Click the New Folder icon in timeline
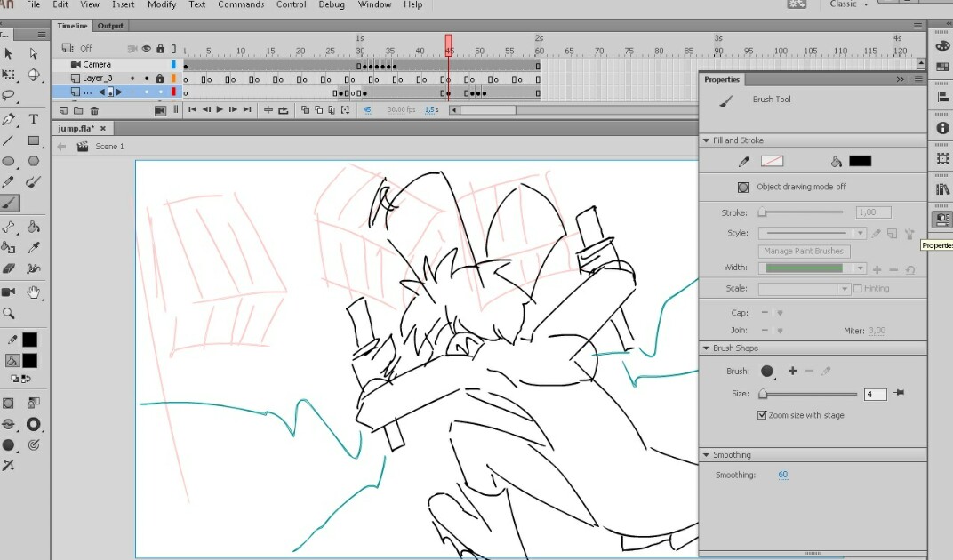953x560 pixels. pos(78,110)
